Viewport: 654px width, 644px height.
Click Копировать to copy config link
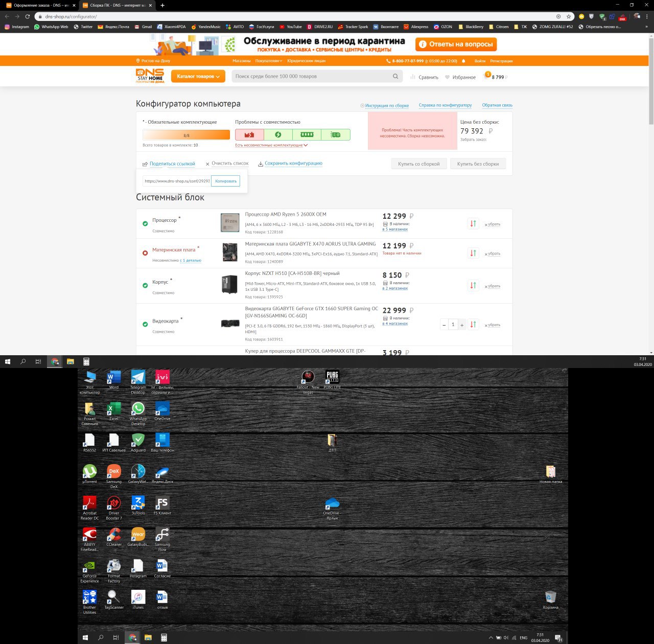[x=226, y=181]
